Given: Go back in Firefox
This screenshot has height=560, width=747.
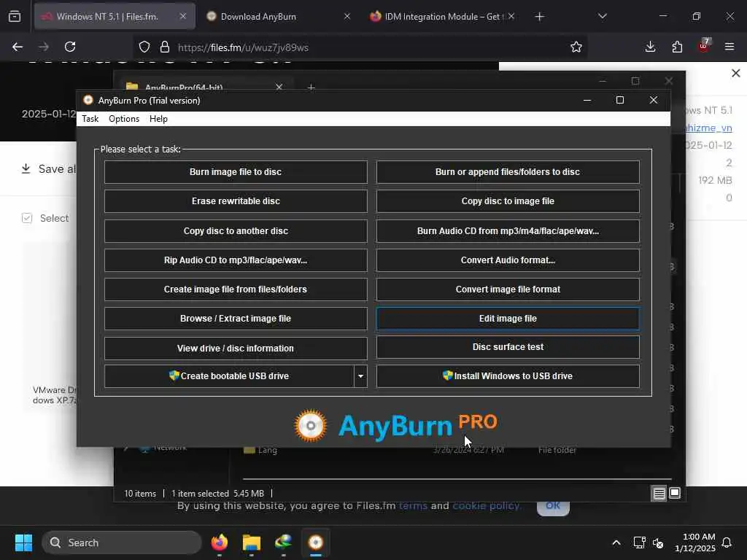Looking at the screenshot, I should click(x=18, y=47).
